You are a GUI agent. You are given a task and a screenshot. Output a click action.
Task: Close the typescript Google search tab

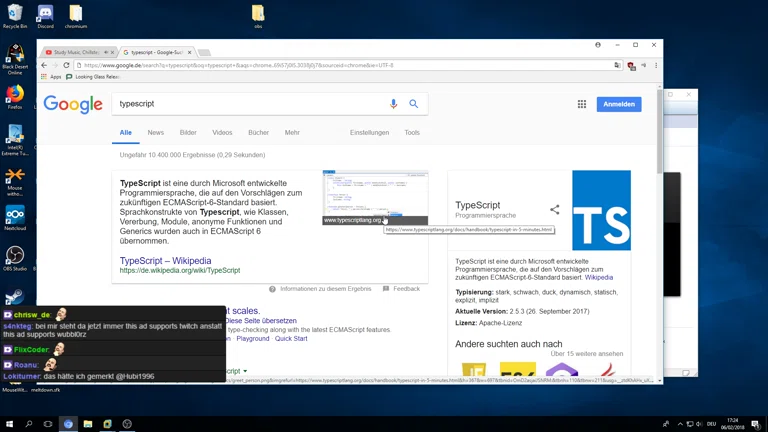point(190,52)
